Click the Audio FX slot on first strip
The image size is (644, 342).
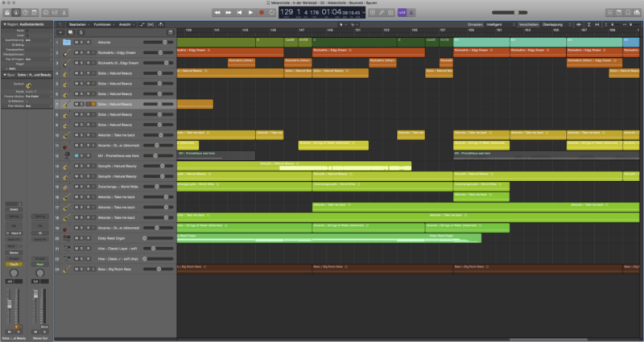coord(14,239)
